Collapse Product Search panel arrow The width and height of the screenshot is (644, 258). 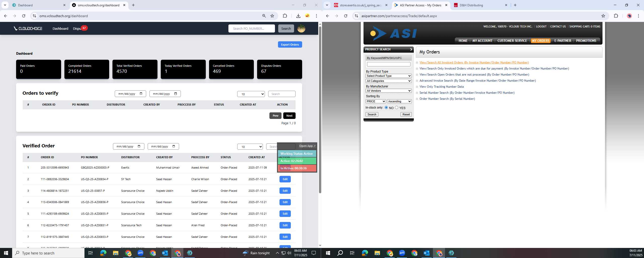(x=411, y=49)
